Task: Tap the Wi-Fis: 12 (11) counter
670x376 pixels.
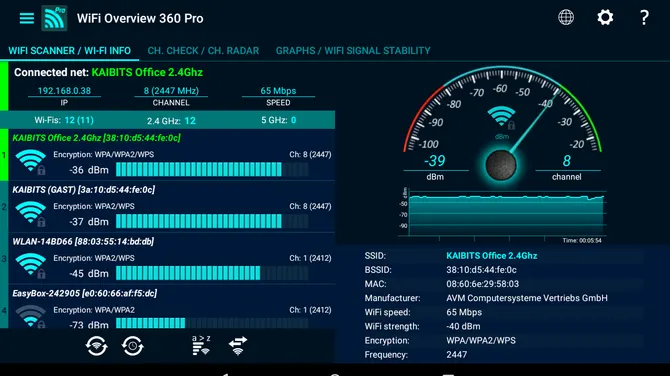Action: [64, 120]
